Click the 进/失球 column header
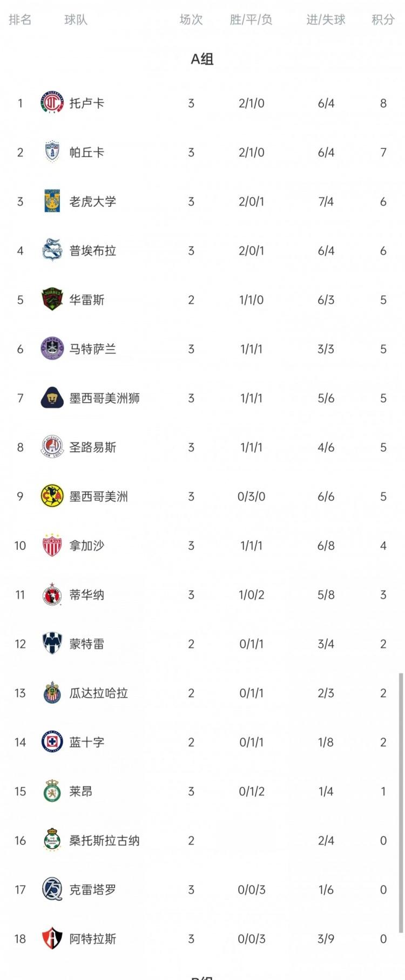Viewport: 405px width, 980px height. 326,20
